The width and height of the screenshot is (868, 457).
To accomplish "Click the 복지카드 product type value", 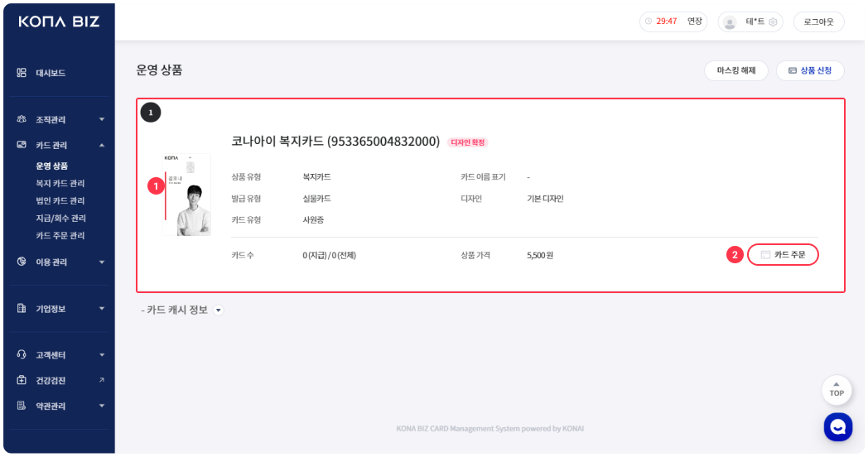I will [316, 177].
